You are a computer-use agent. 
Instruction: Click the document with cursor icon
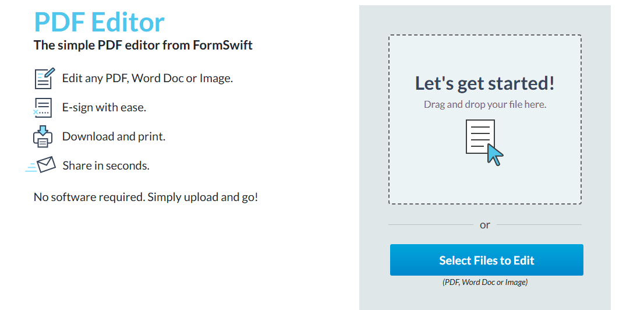(484, 142)
